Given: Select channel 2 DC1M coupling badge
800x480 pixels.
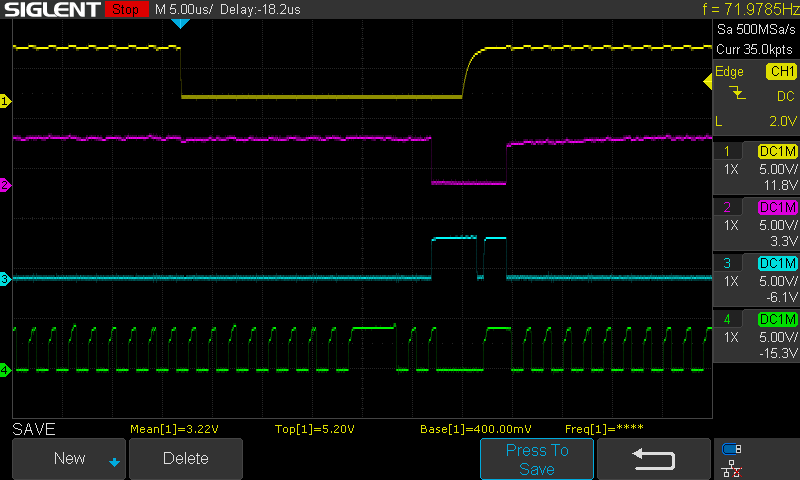Looking at the screenshot, I should (778, 207).
